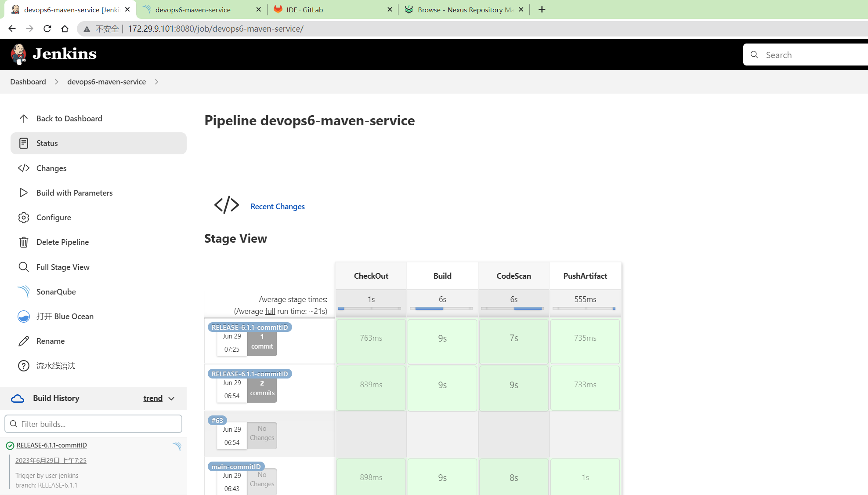Viewport: 868px width, 495px height.
Task: Click the 7s CodeScan stage cell
Action: coord(514,342)
